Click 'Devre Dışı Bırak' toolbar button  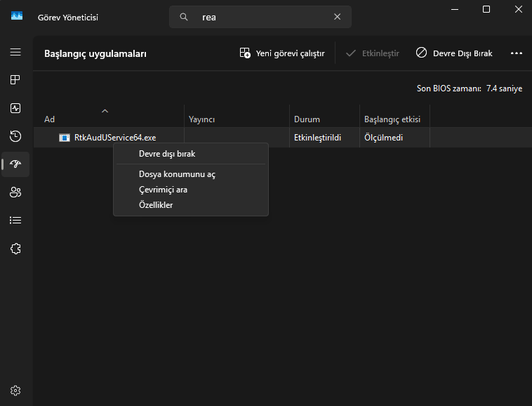tap(454, 53)
